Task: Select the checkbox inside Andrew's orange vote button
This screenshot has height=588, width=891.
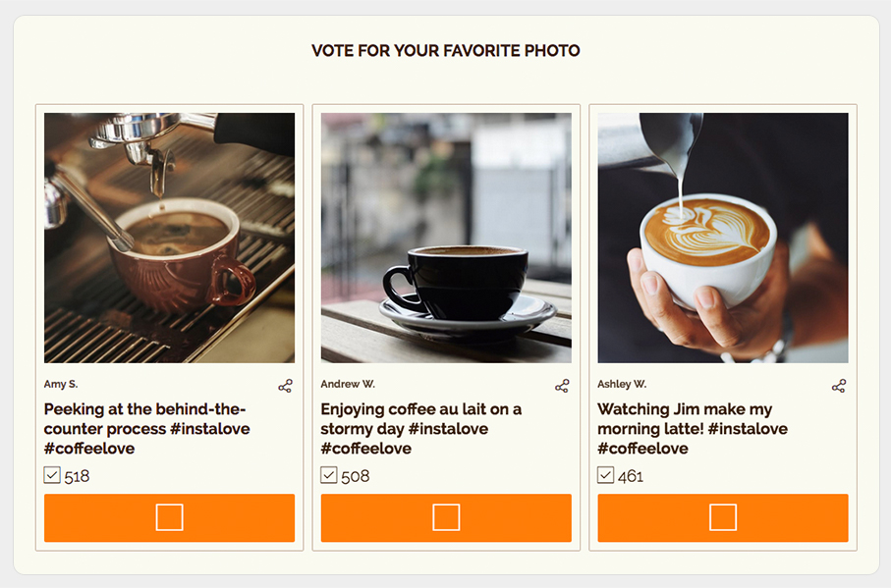Action: pyautogui.click(x=445, y=517)
